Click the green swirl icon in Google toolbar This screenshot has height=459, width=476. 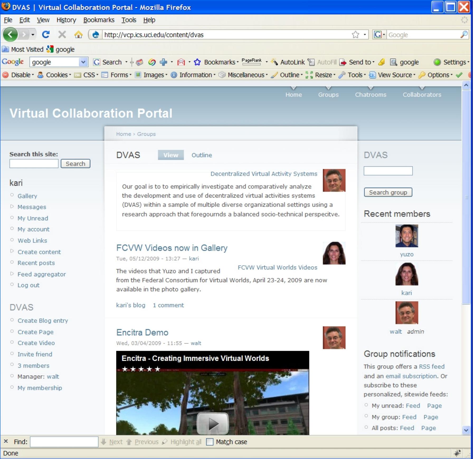[x=152, y=62]
